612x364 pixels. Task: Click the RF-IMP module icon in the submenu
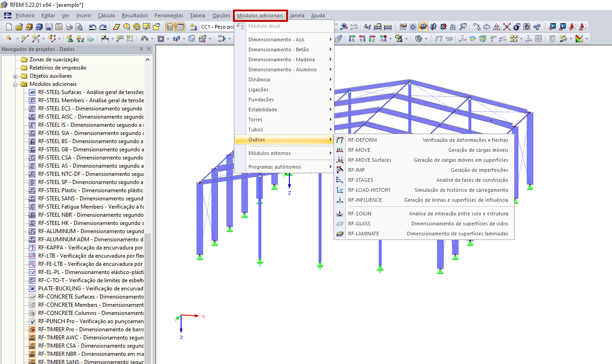pyautogui.click(x=340, y=170)
